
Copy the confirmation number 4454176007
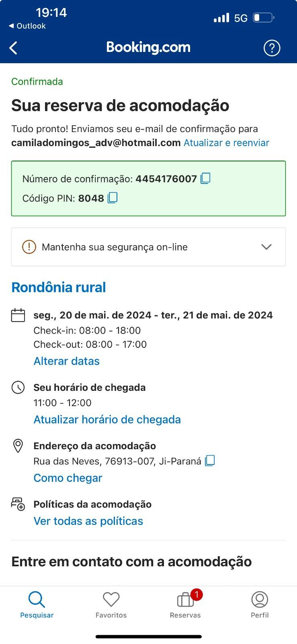pyautogui.click(x=205, y=178)
